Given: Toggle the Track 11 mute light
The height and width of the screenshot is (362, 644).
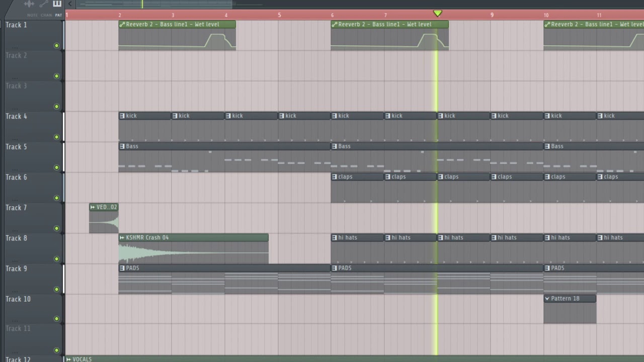Looking at the screenshot, I should (x=56, y=350).
